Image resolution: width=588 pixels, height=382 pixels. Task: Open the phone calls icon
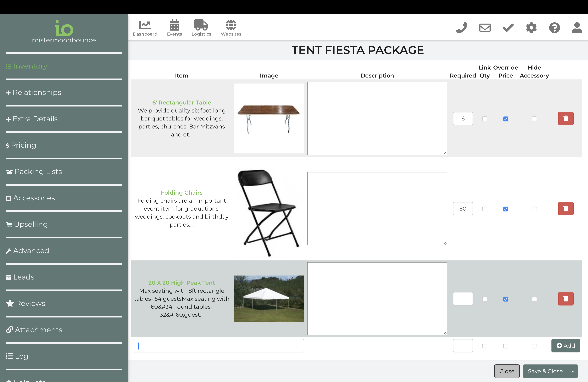click(x=462, y=28)
